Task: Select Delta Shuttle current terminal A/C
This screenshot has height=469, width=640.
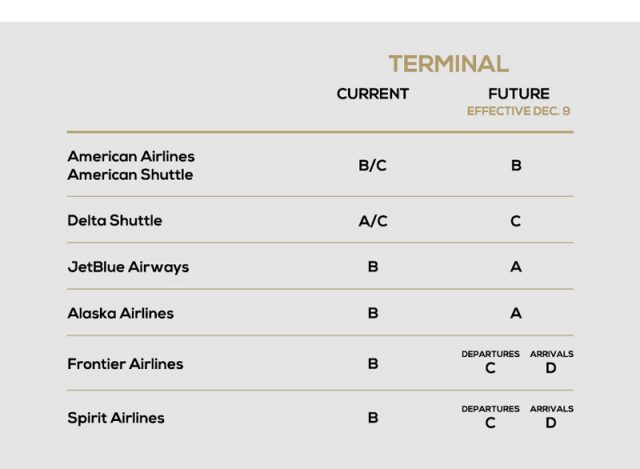Action: point(372,221)
